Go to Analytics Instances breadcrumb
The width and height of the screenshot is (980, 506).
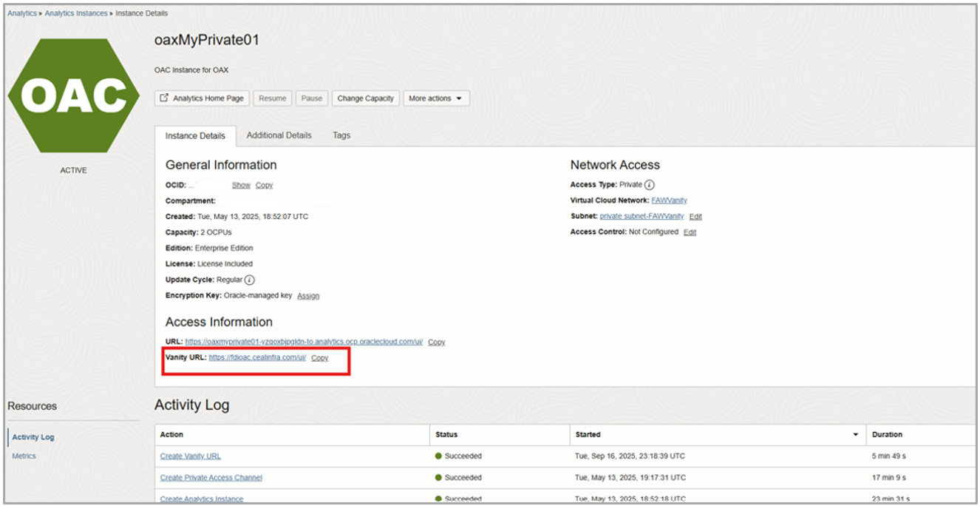coord(76,13)
